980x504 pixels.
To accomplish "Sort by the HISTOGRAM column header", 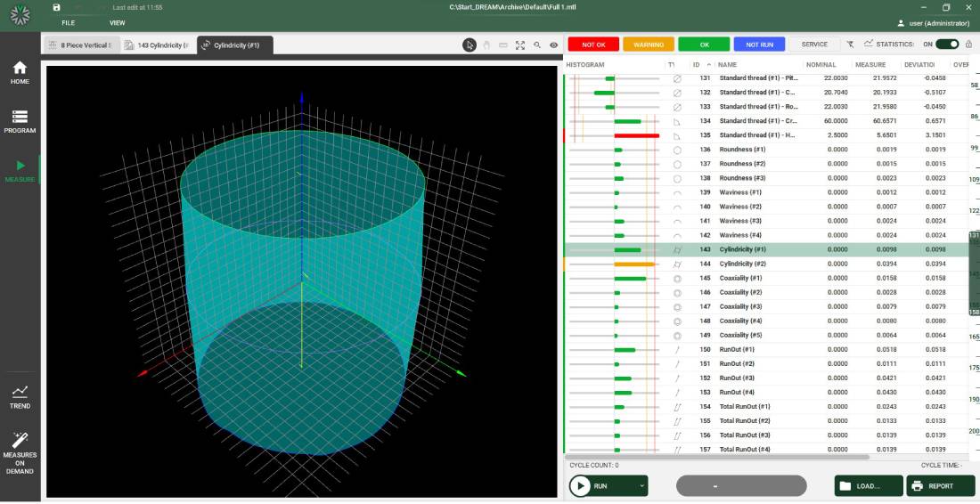I will click(x=585, y=64).
